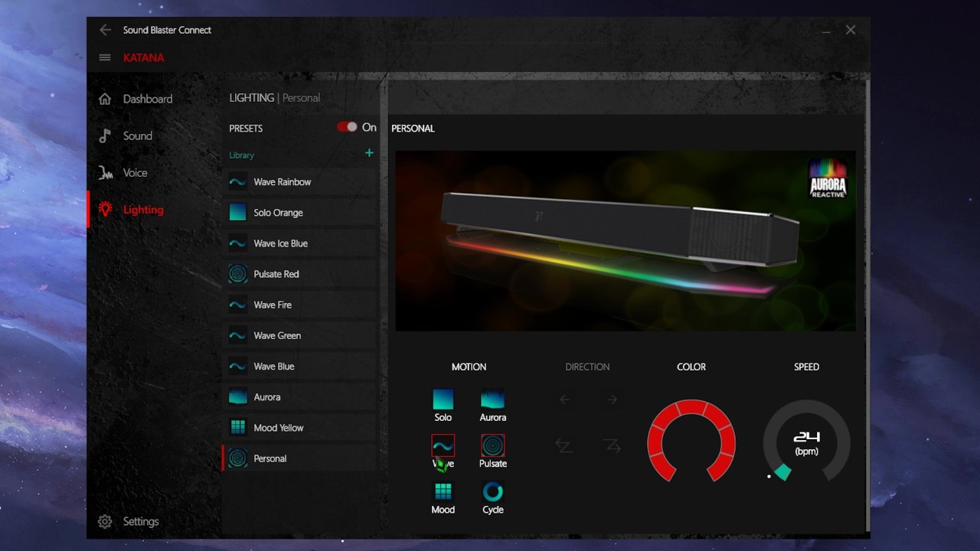The image size is (980, 551).
Task: Select the Wave Rainbow preset
Action: [x=283, y=182]
